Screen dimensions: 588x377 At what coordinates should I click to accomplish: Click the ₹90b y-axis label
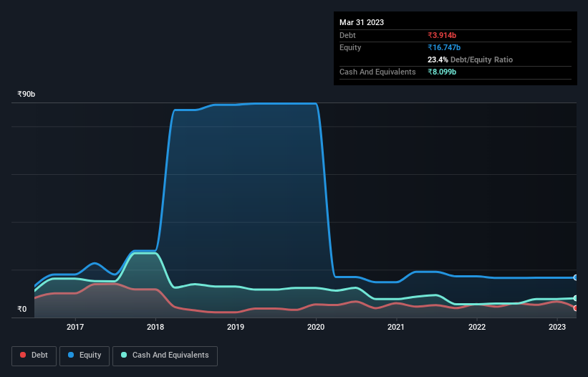[26, 94]
